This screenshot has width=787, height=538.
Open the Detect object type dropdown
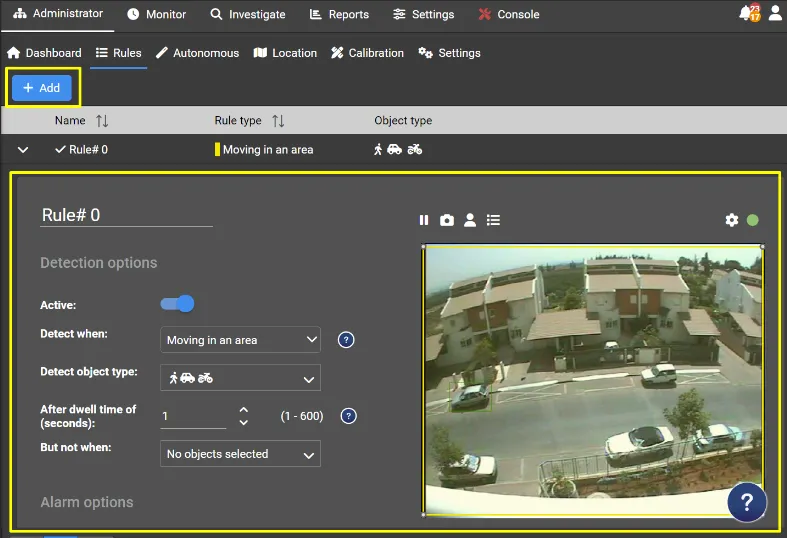pyautogui.click(x=240, y=378)
